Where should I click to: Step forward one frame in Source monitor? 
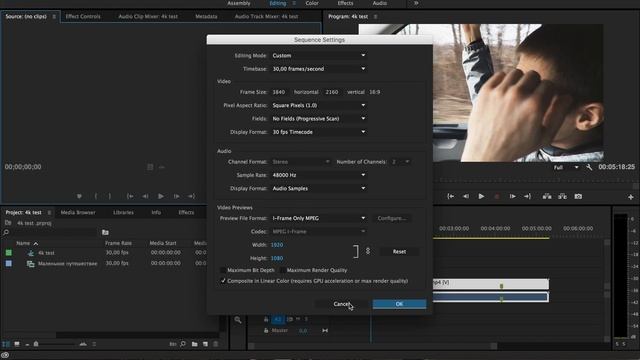pyautogui.click(x=176, y=196)
